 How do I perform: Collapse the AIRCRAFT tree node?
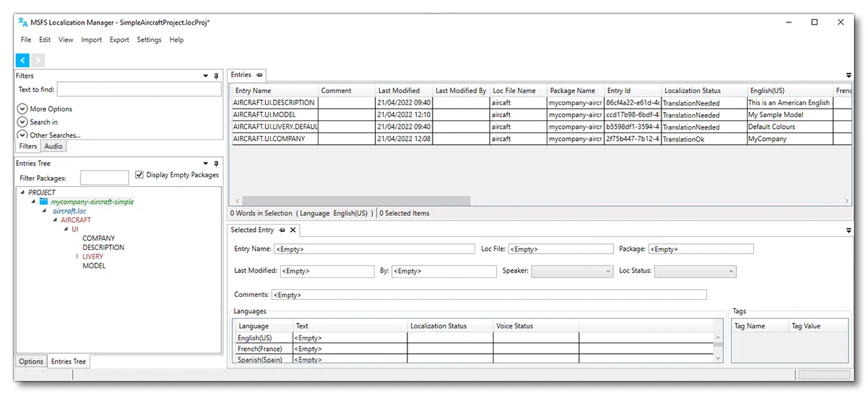coord(55,220)
